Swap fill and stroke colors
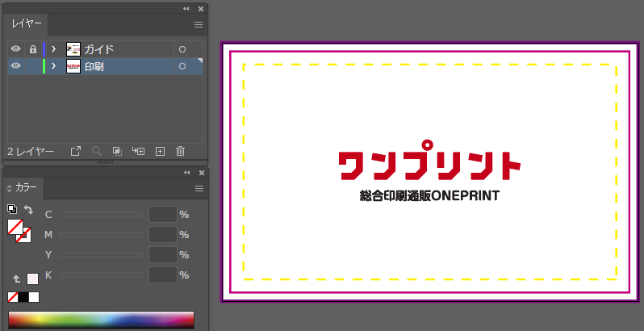The width and height of the screenshot is (644, 331). 29,210
